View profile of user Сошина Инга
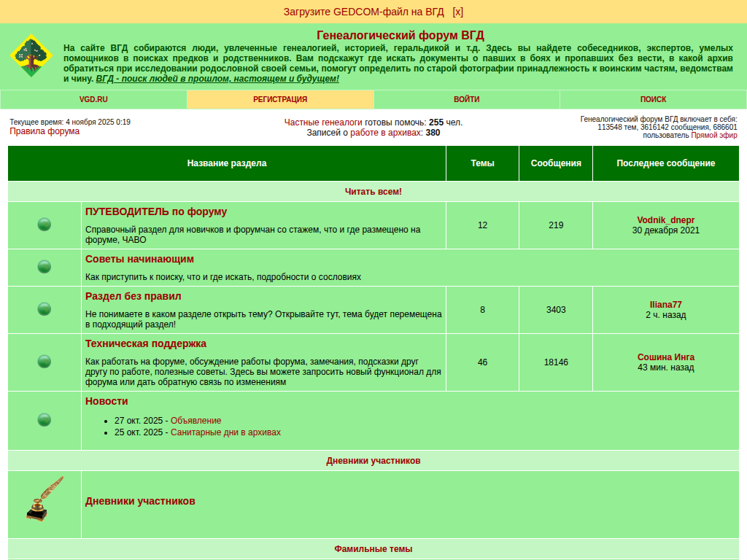The image size is (747, 560). pyautogui.click(x=665, y=357)
